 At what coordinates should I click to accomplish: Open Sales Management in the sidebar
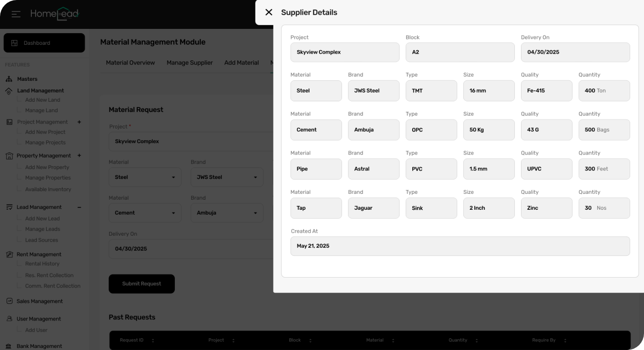[40, 301]
